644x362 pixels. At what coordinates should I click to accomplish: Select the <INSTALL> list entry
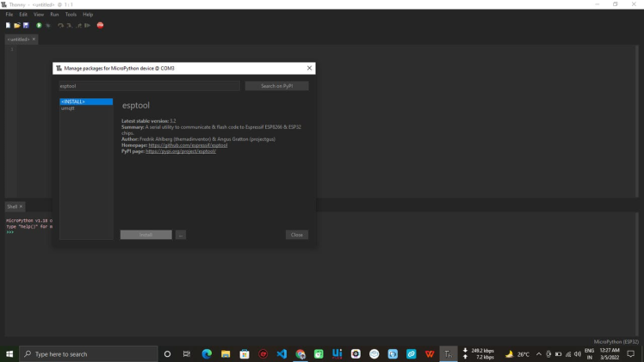pos(86,101)
